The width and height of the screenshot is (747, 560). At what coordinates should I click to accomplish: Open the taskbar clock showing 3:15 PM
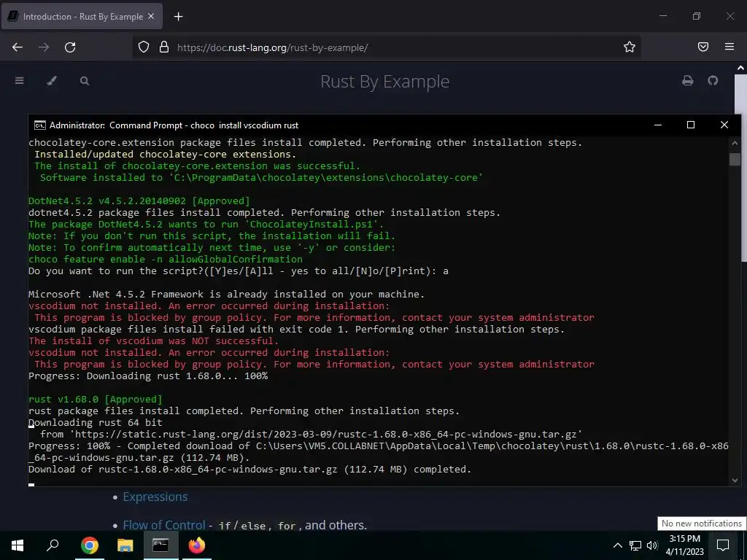point(684,545)
